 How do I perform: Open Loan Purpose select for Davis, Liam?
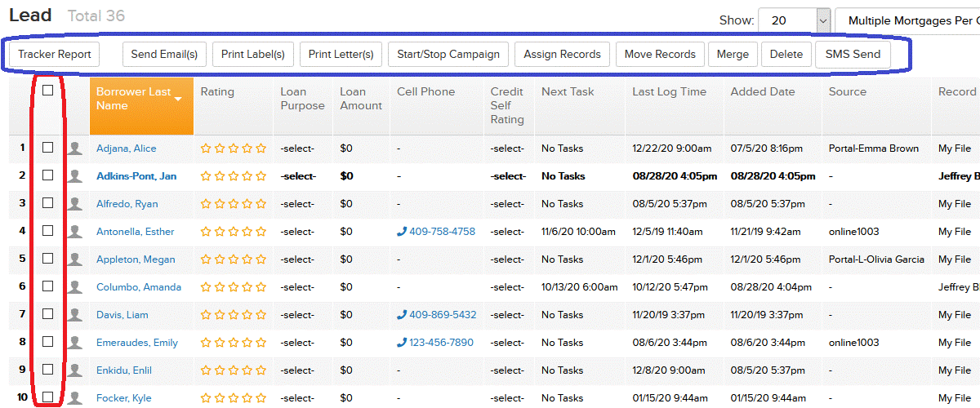(297, 315)
